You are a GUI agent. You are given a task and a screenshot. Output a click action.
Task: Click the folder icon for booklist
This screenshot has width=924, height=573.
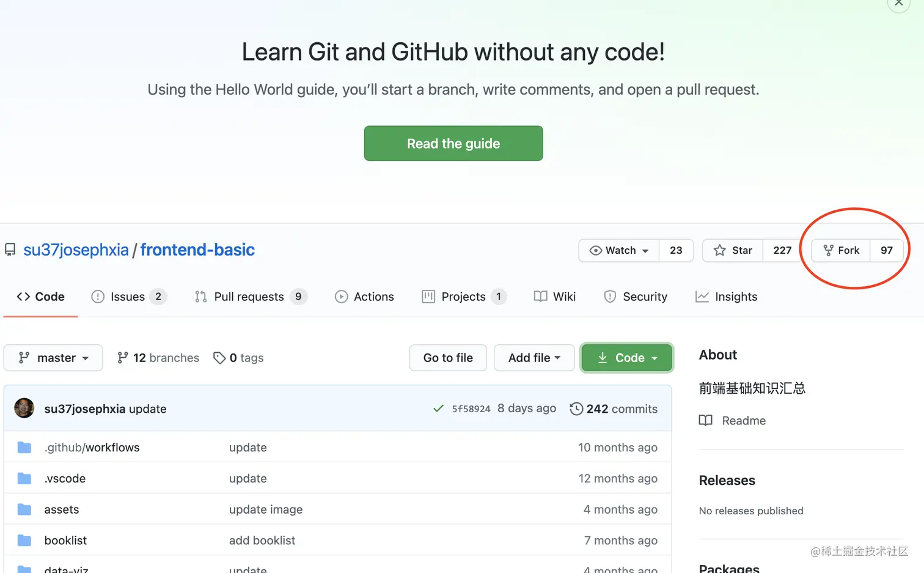[x=24, y=541]
